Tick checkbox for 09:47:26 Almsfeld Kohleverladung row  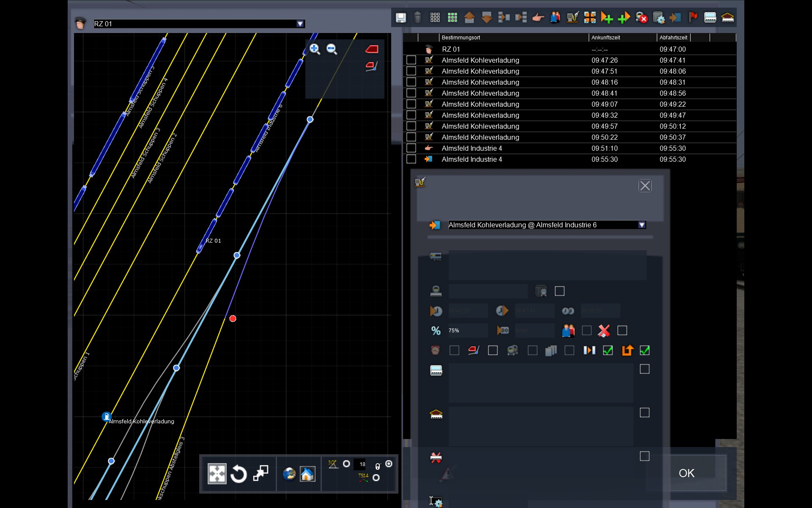tap(411, 60)
